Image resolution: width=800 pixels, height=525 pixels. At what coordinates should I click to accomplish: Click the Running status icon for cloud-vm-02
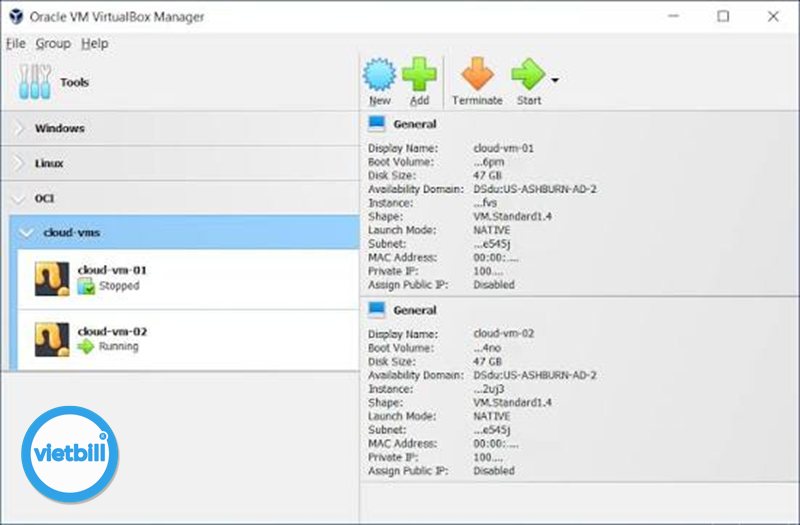point(86,346)
